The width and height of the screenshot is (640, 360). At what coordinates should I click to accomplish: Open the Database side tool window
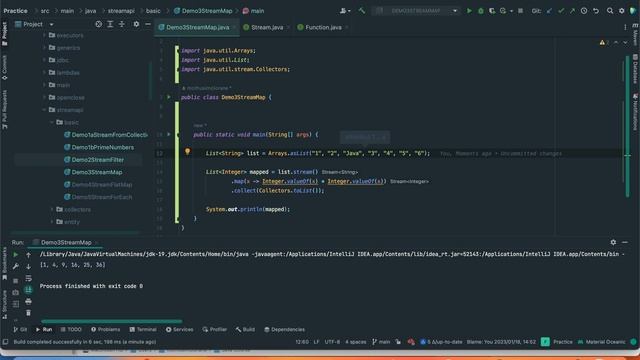(x=635, y=69)
